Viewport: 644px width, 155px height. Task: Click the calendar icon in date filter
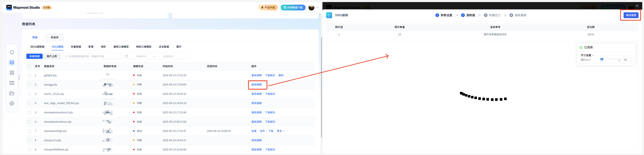(x=126, y=56)
